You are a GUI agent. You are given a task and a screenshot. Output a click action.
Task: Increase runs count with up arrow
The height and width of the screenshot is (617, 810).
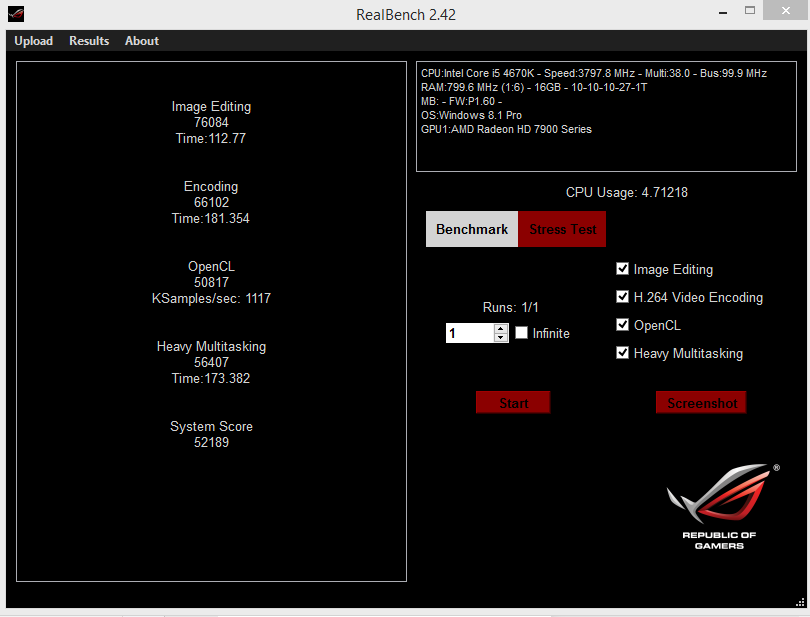pos(501,328)
